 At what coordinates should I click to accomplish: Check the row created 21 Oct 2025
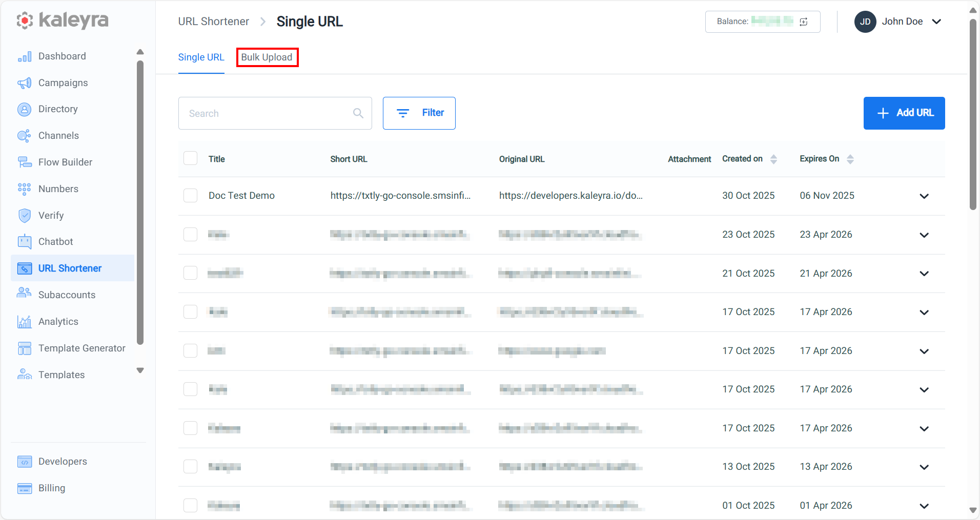[191, 273]
